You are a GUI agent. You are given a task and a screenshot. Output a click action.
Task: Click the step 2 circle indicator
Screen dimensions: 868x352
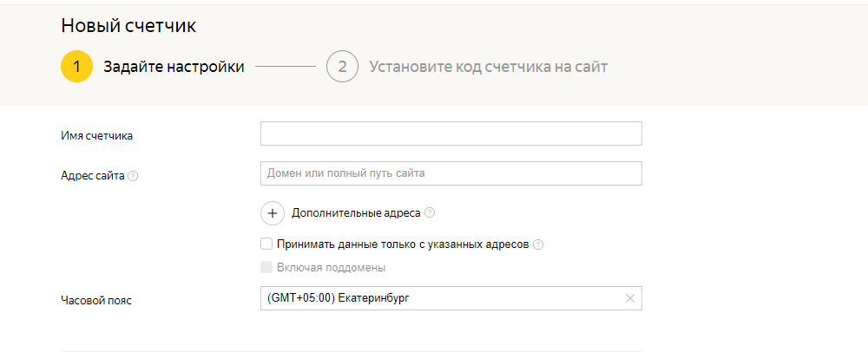(x=342, y=66)
